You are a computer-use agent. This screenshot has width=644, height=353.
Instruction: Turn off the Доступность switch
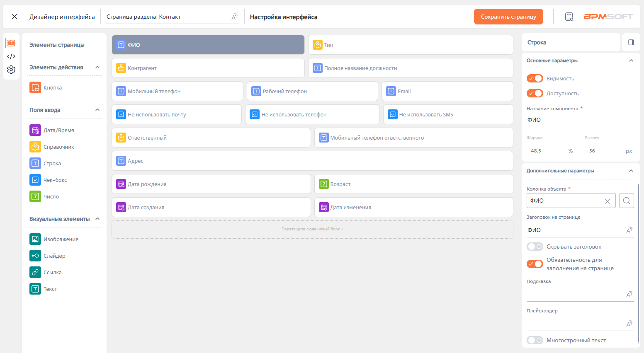click(x=535, y=93)
